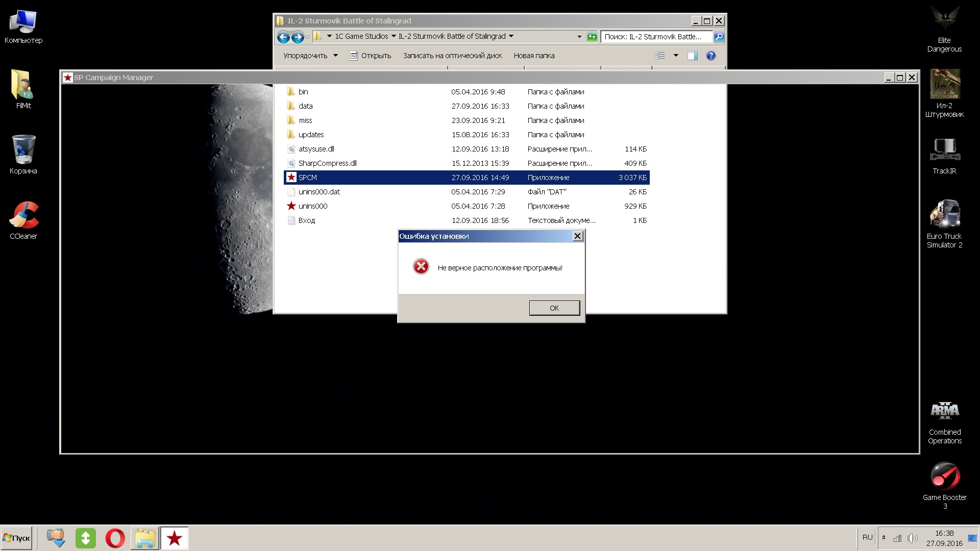980x551 pixels.
Task: Select the unins000 application star icon
Action: [291, 206]
